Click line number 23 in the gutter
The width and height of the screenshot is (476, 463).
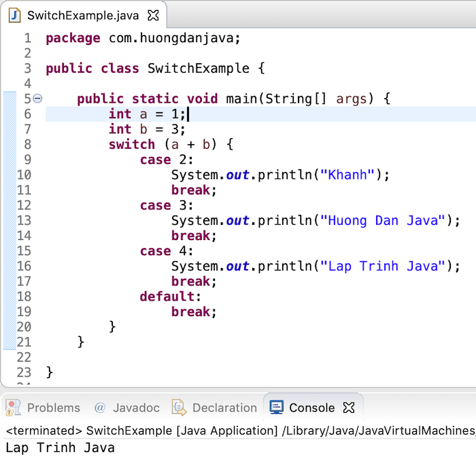24,373
